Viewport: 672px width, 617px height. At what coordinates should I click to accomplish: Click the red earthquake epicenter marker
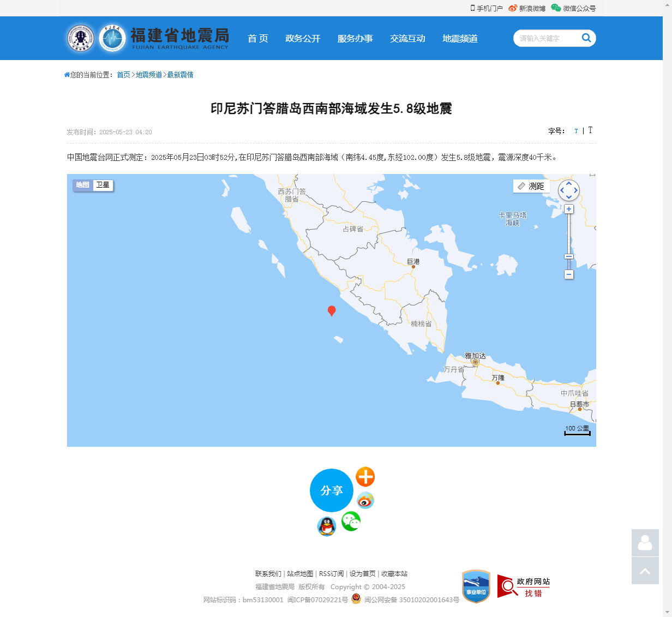[x=331, y=310]
